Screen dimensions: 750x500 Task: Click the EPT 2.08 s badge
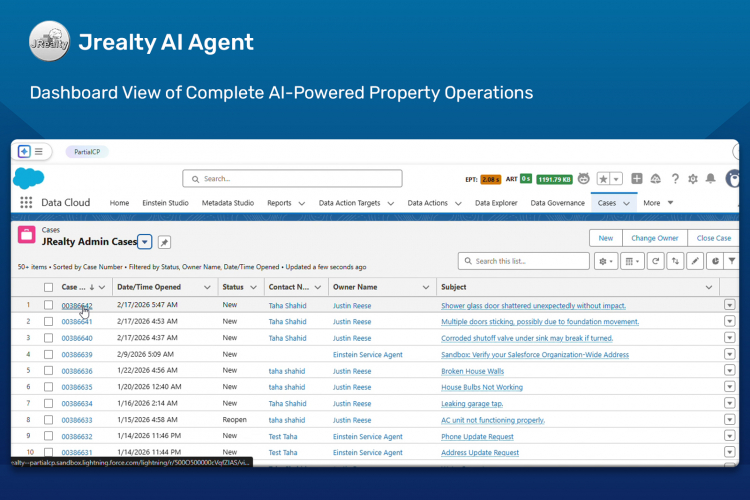click(x=490, y=179)
